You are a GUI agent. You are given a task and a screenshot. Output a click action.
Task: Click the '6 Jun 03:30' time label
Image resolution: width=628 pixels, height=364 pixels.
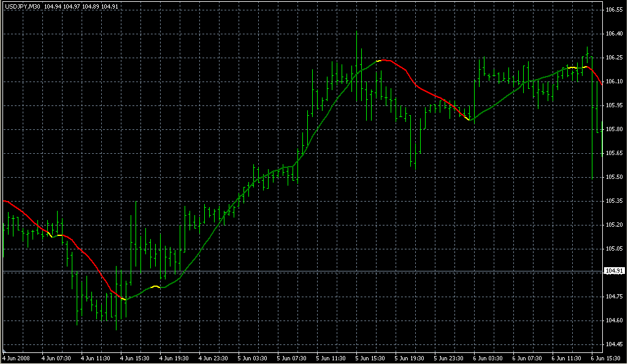point(488,358)
